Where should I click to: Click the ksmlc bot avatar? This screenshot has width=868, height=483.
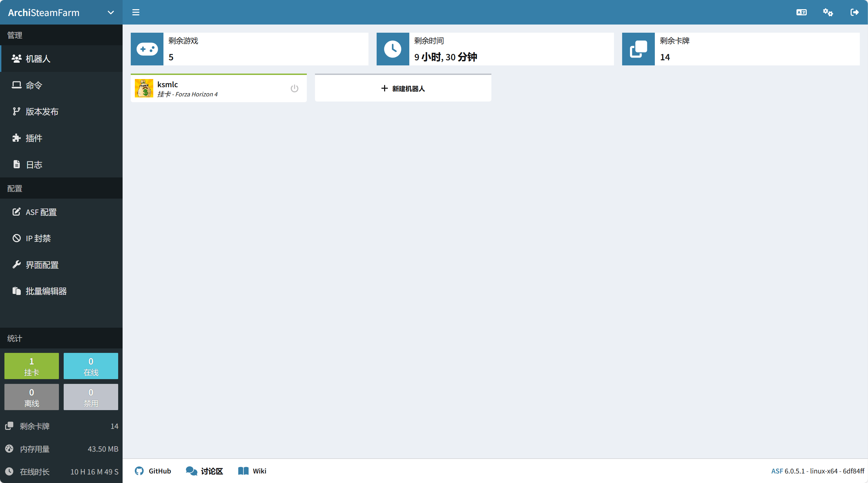point(144,88)
